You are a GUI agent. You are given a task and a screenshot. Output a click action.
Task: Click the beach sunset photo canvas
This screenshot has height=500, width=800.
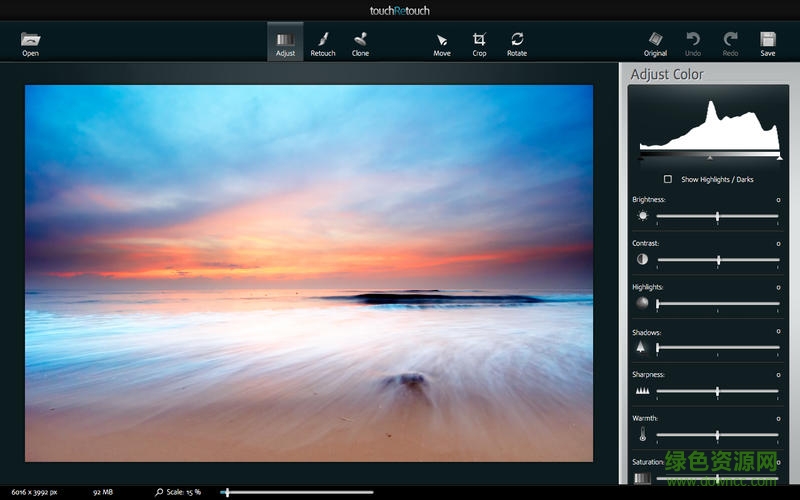coord(308,273)
